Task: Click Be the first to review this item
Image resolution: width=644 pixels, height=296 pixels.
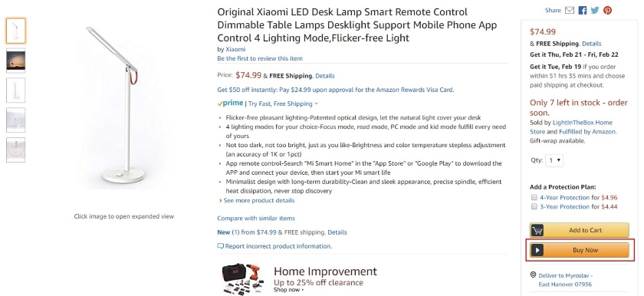Action: 260,58
